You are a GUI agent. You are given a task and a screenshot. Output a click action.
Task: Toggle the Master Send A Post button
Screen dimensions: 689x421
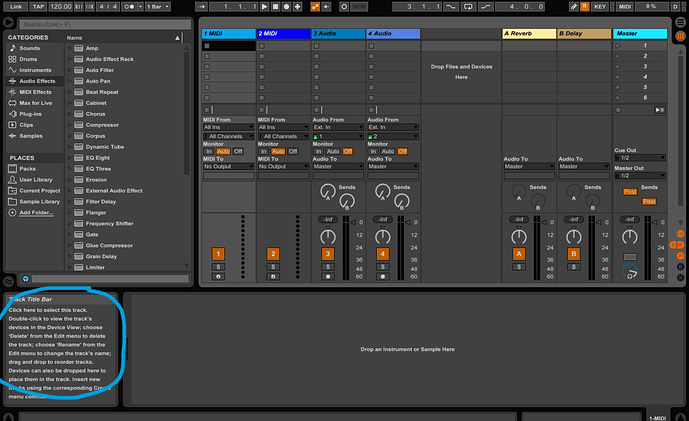pos(630,192)
